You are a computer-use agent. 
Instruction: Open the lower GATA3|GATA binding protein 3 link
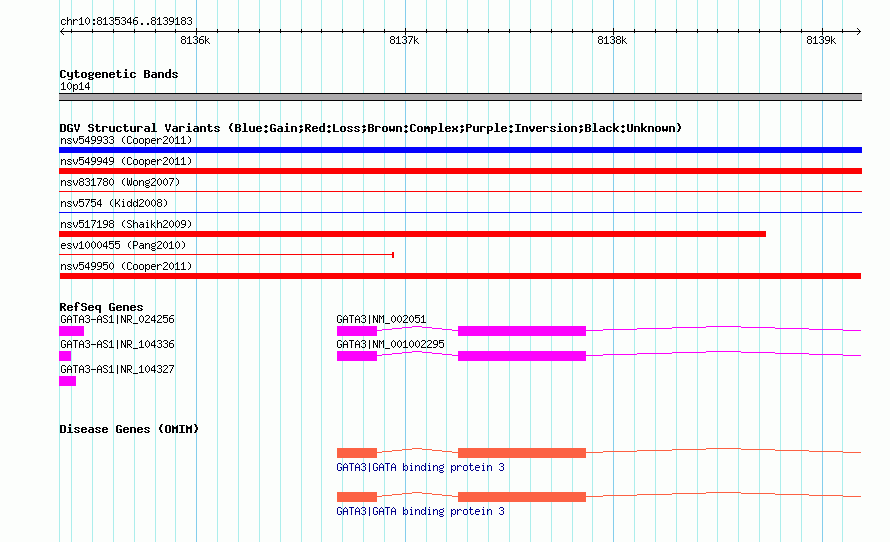coord(420,511)
